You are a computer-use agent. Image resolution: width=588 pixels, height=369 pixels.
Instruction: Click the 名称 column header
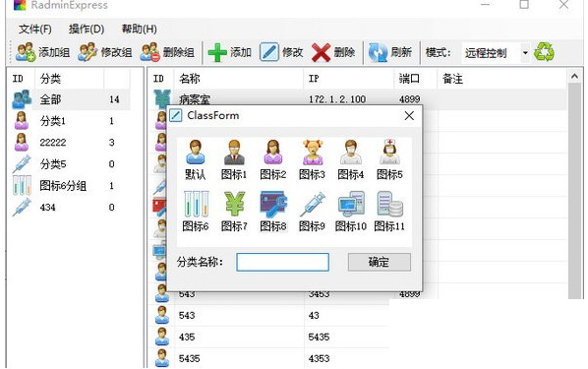[x=239, y=79]
